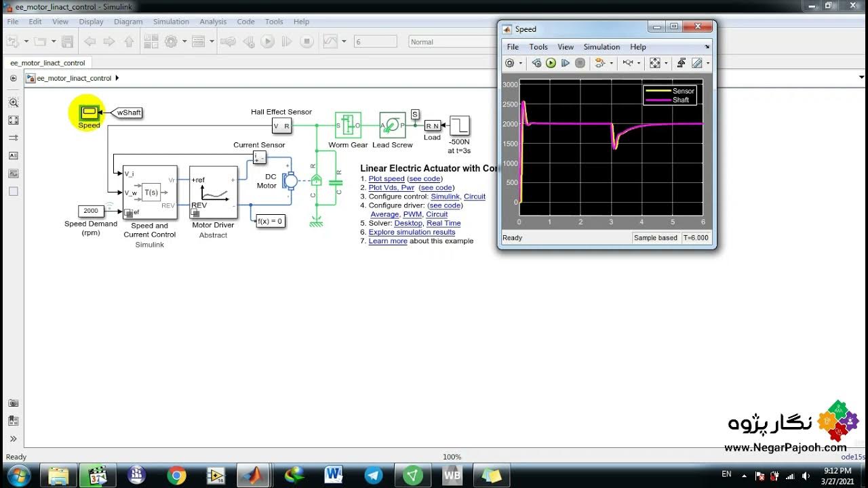Click Cursor Measurements ruler icon in scope

pyautogui.click(x=696, y=63)
